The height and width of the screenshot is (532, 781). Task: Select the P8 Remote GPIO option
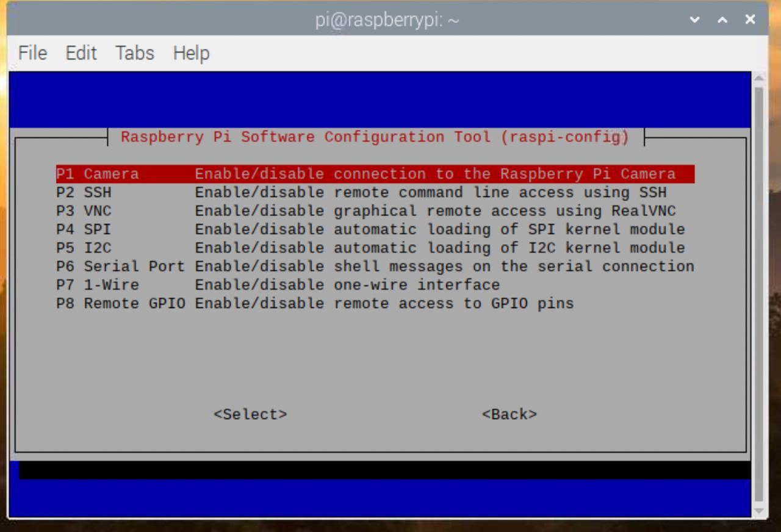[120, 303]
